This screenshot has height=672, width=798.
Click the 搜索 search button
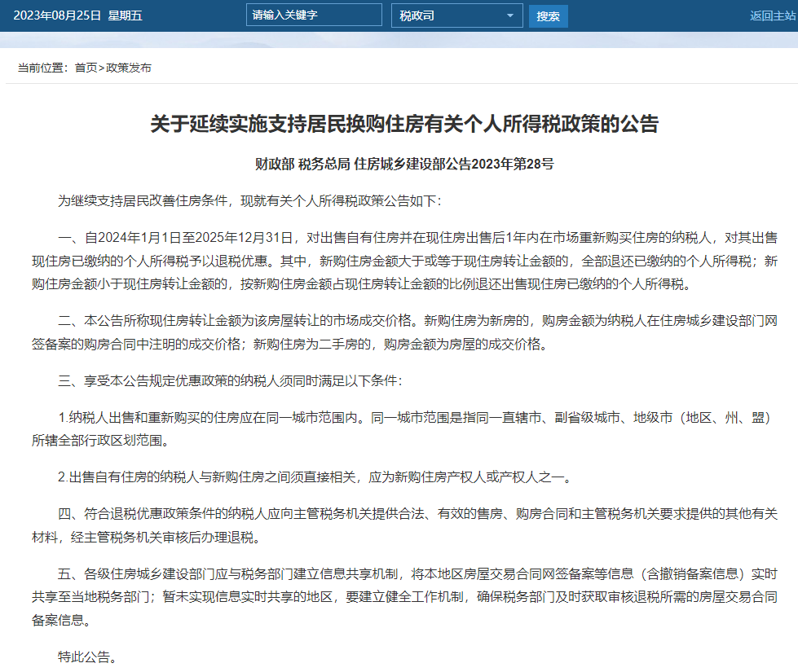548,16
